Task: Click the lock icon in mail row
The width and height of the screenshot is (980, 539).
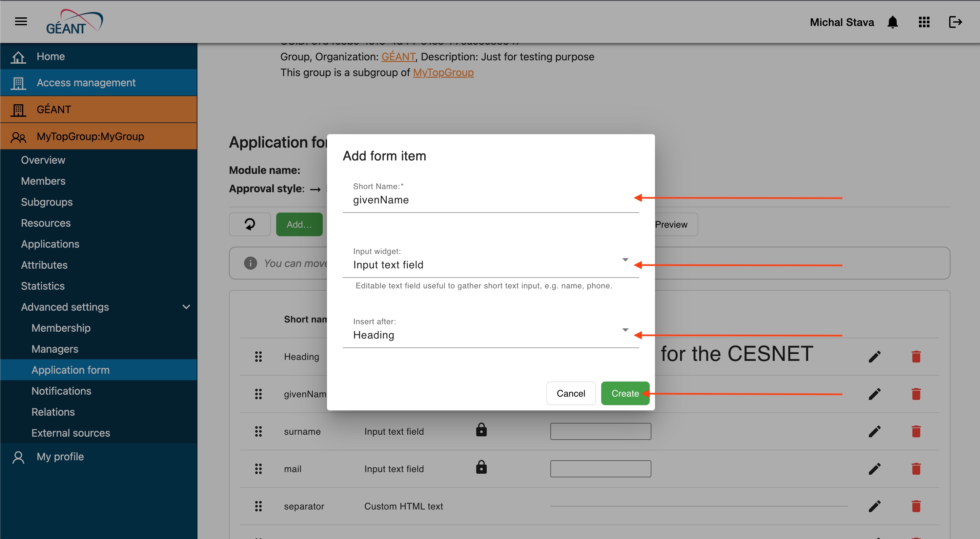Action: coord(481,467)
